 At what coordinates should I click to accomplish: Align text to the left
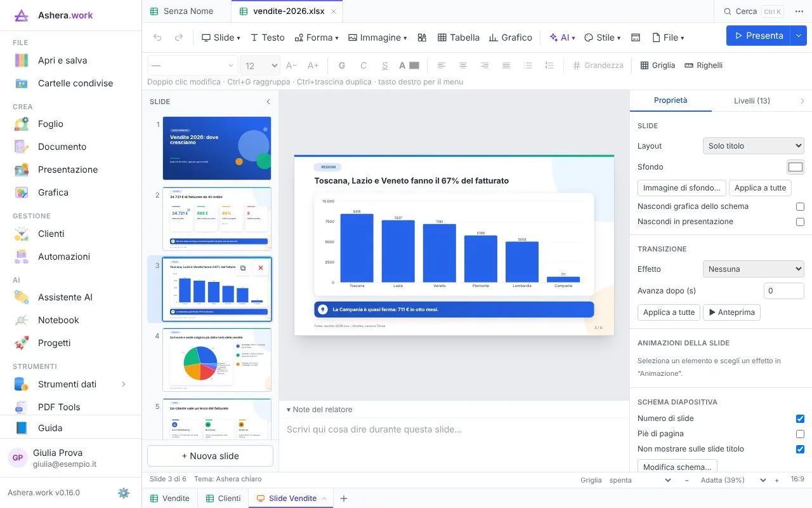(x=442, y=65)
